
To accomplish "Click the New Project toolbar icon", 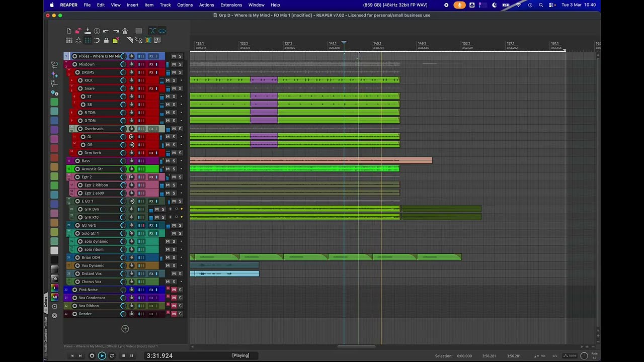I will pos(69,31).
